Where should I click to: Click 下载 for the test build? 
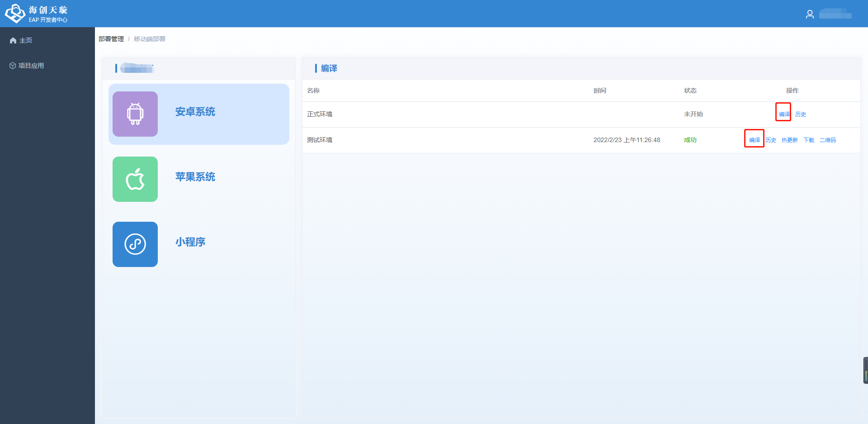click(x=809, y=140)
